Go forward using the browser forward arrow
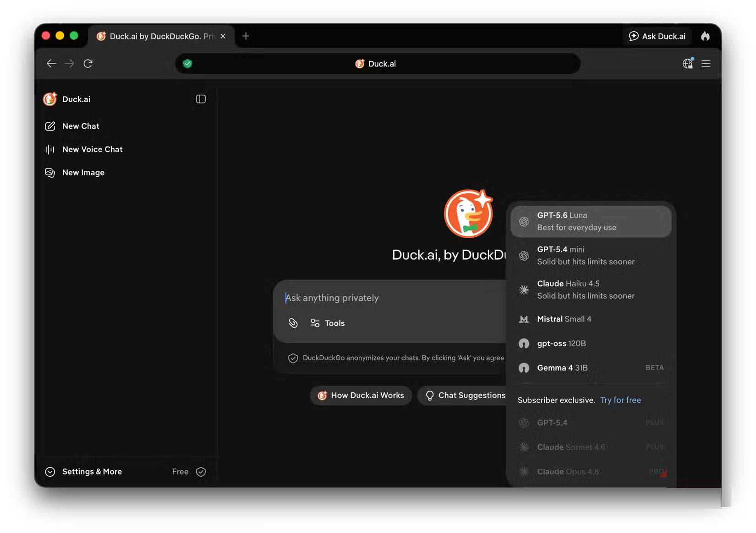 click(x=69, y=64)
